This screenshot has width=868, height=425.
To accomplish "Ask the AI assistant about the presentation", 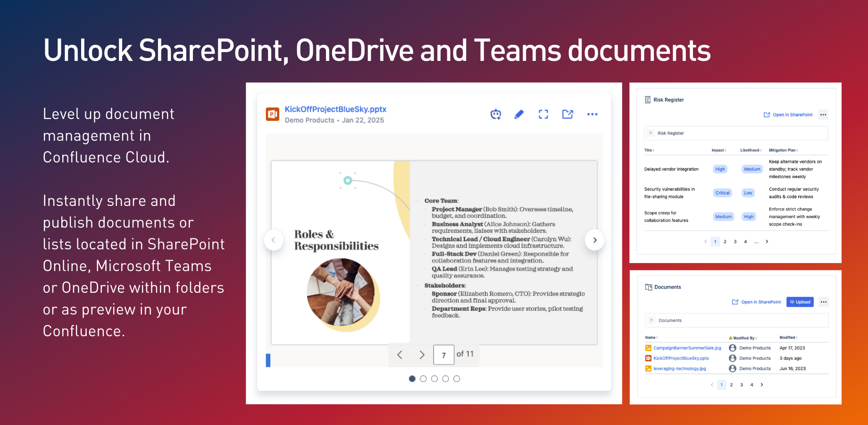I will tap(495, 114).
